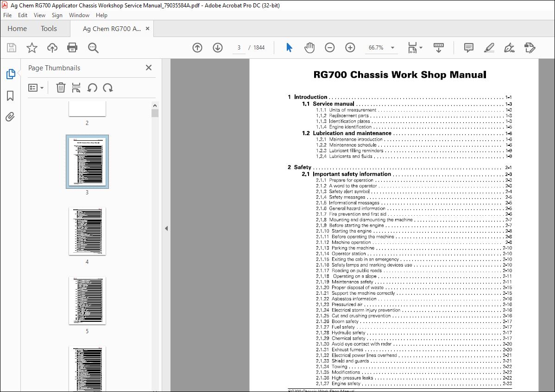
Task: Select the Ag Chem RG700 document tab
Action: 112,29
